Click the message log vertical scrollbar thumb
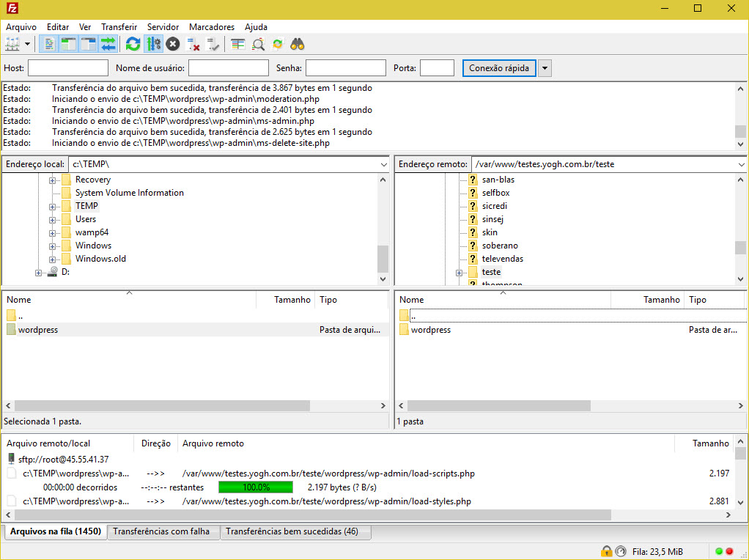This screenshot has height=560, width=749. (x=740, y=131)
